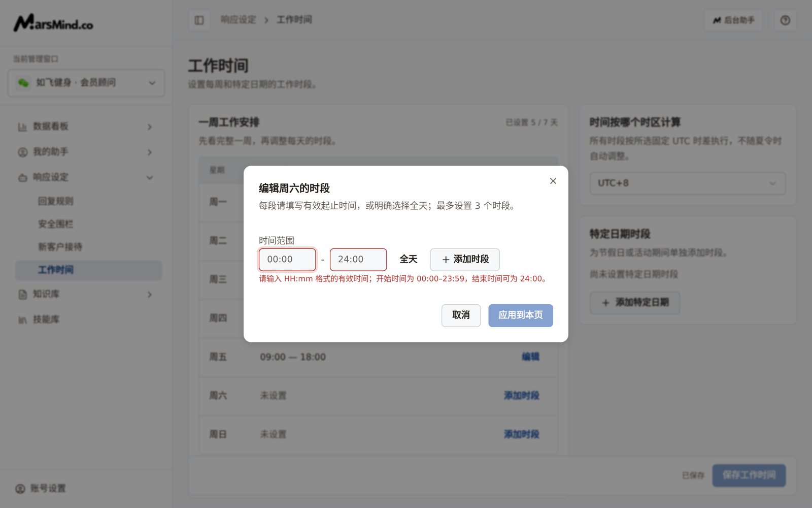The height and width of the screenshot is (508, 812).
Task: Click the 应用到本页 button
Action: click(521, 315)
